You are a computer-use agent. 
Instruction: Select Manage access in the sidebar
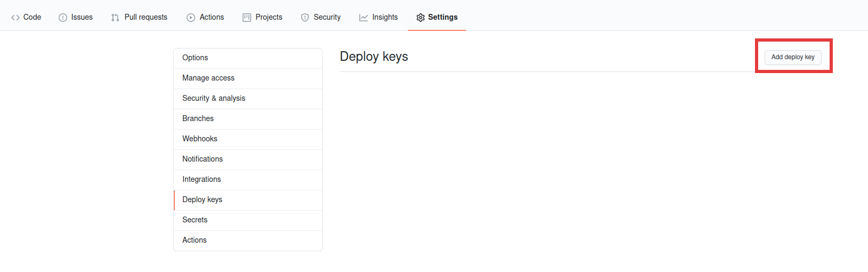[x=248, y=78]
